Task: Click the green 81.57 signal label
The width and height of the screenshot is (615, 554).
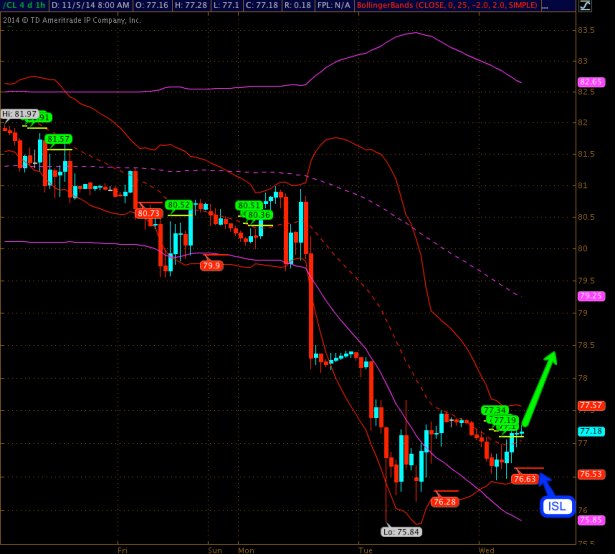Action: [x=58, y=139]
